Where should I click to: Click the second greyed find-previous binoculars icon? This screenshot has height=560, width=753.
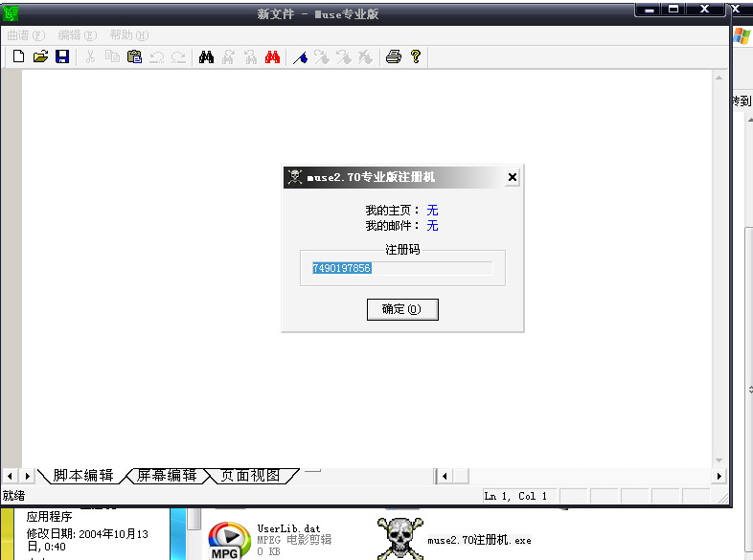tap(251, 57)
